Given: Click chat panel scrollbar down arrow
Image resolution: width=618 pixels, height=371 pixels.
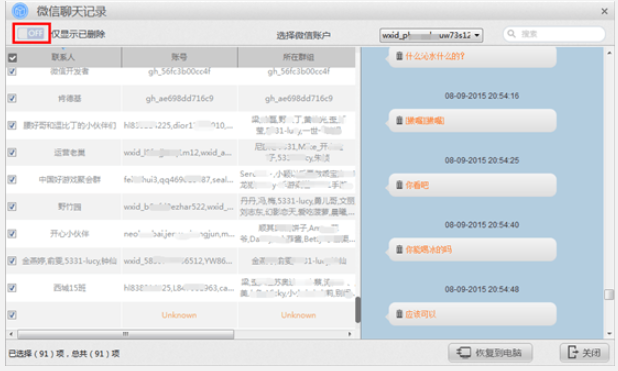Looking at the screenshot, I should (609, 334).
